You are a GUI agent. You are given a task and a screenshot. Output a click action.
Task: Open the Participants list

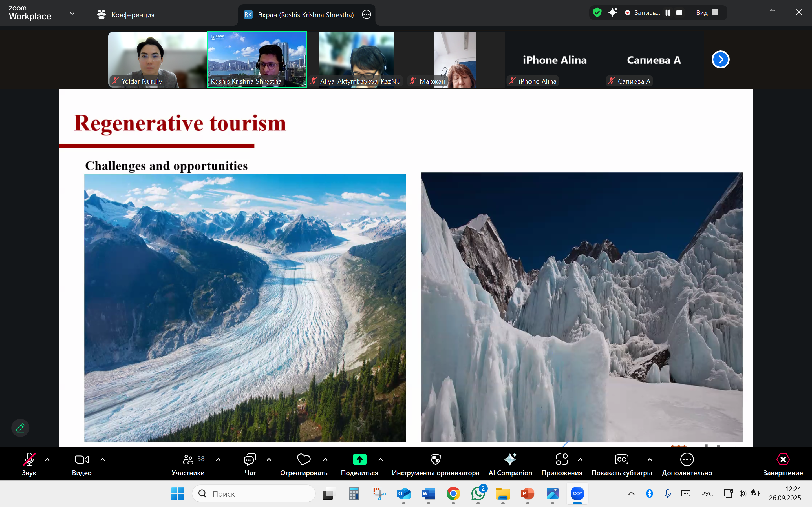(188, 464)
